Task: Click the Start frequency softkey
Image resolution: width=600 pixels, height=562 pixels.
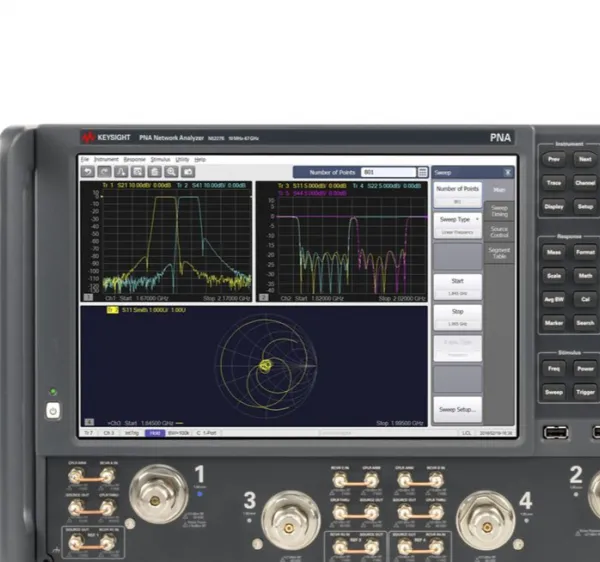Action: pyautogui.click(x=457, y=287)
